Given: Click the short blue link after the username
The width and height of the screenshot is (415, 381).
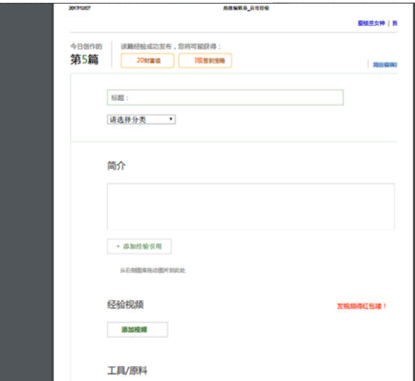Looking at the screenshot, I should [x=395, y=23].
